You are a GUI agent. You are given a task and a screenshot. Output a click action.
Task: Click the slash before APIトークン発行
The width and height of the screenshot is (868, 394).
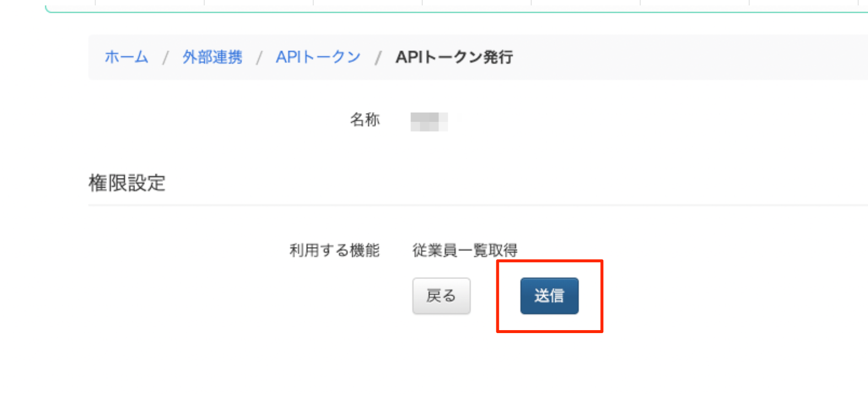378,58
